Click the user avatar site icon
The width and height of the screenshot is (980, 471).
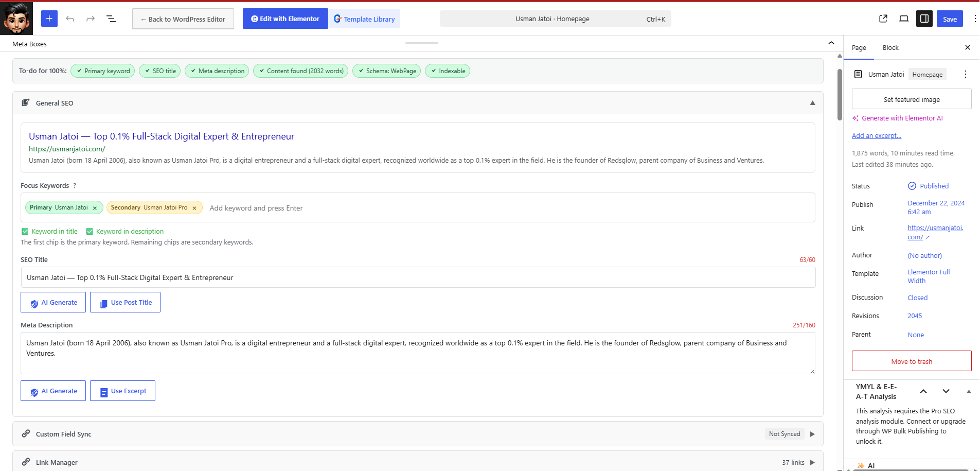pos(16,19)
